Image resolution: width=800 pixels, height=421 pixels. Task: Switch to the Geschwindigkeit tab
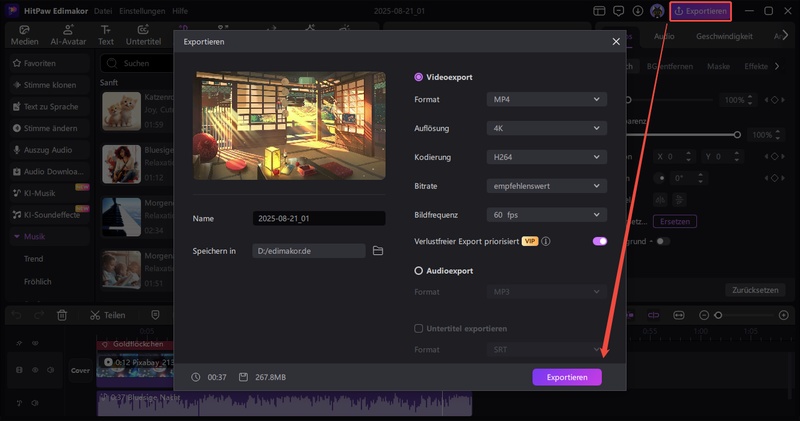click(725, 36)
